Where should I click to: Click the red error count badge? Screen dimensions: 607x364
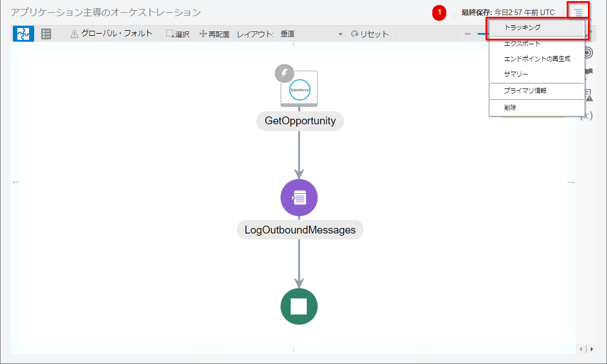coord(440,12)
